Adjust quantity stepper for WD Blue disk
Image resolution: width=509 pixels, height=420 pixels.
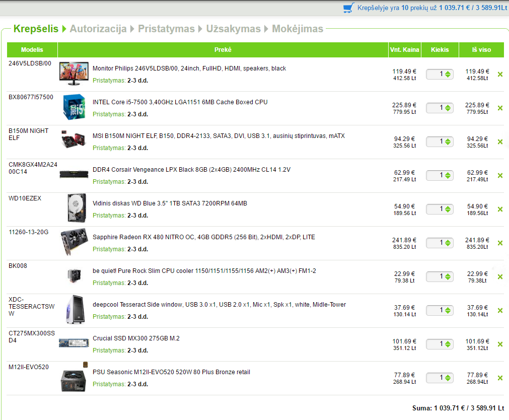448,209
